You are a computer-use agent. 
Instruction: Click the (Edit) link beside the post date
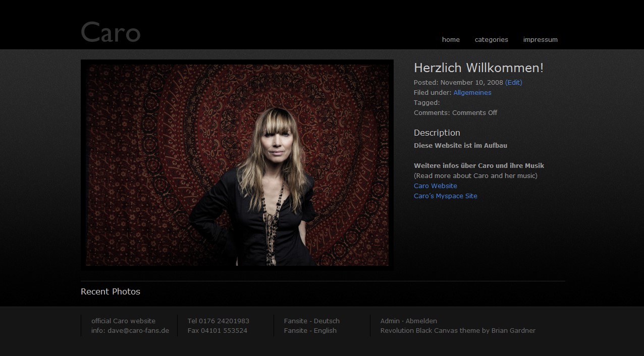[x=513, y=82]
